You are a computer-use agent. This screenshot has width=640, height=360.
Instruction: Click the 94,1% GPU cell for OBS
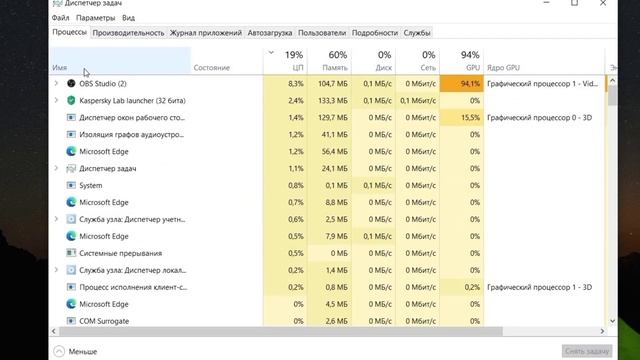pyautogui.click(x=462, y=84)
